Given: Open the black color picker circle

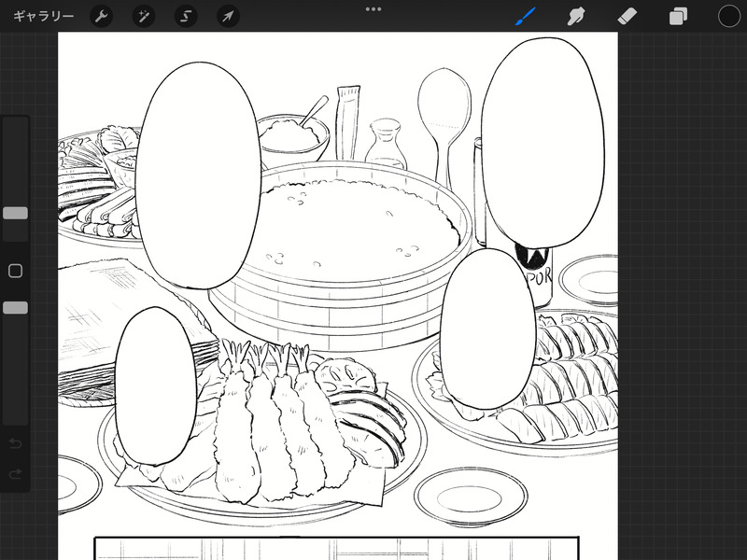Looking at the screenshot, I should (729, 16).
